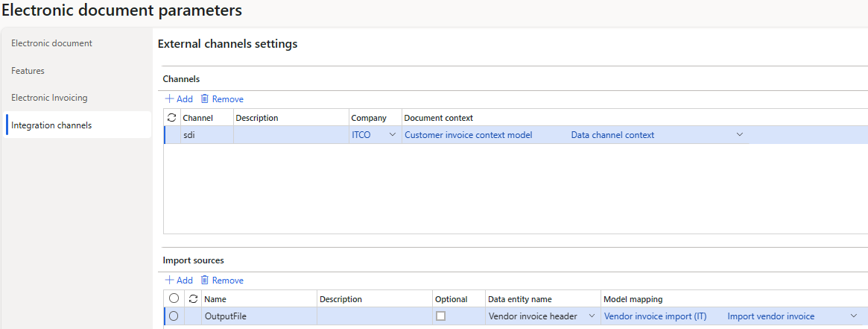868x329 pixels.
Task: Click the OutputFile Description field
Action: coord(374,316)
